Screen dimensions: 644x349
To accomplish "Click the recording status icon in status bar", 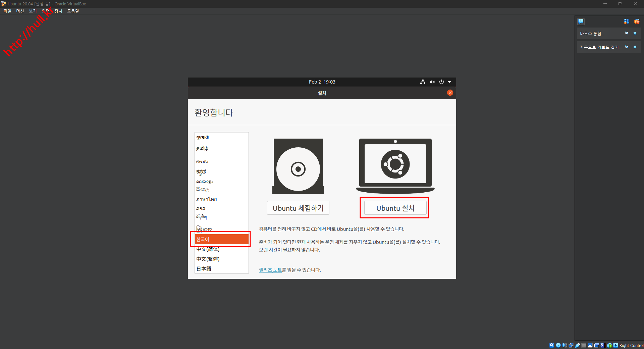I will [x=596, y=345].
